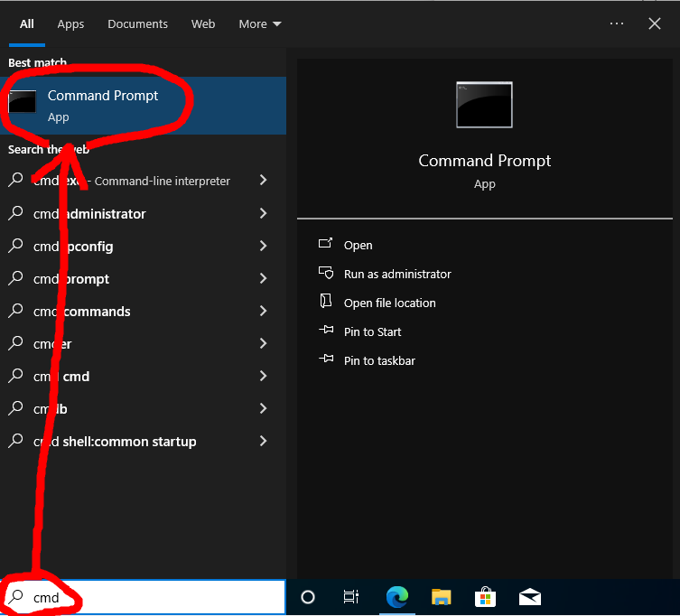Click the Open file location icon
This screenshot has height=616, width=680.
(x=326, y=301)
